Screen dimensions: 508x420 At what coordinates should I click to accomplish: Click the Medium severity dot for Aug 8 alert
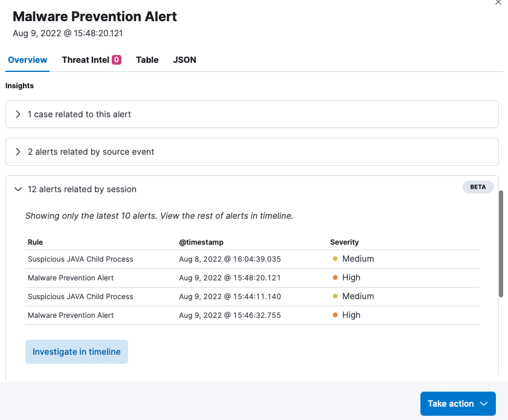click(x=335, y=259)
